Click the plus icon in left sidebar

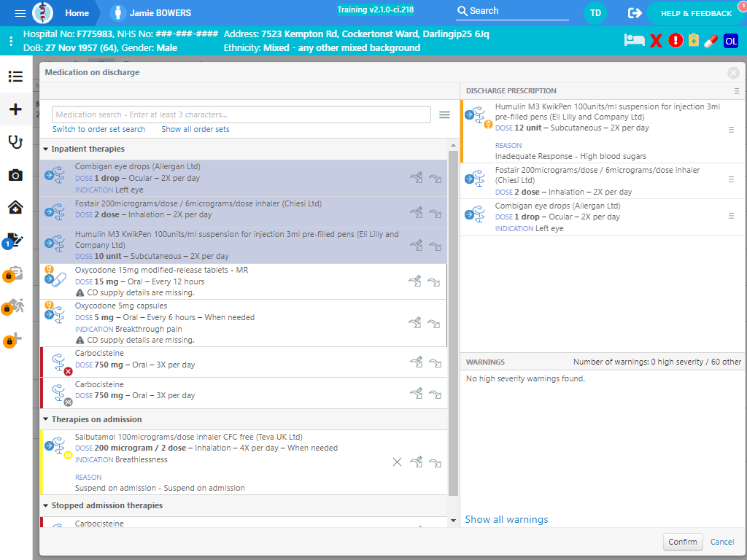pyautogui.click(x=15, y=109)
